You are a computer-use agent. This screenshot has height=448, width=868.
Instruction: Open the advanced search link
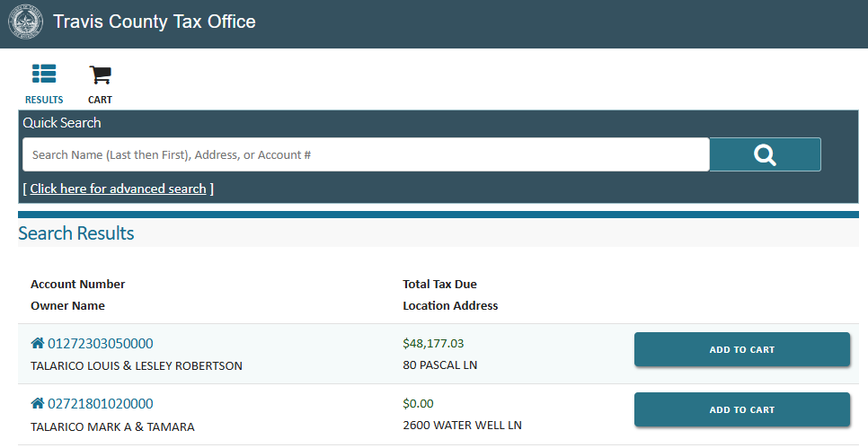(118, 189)
